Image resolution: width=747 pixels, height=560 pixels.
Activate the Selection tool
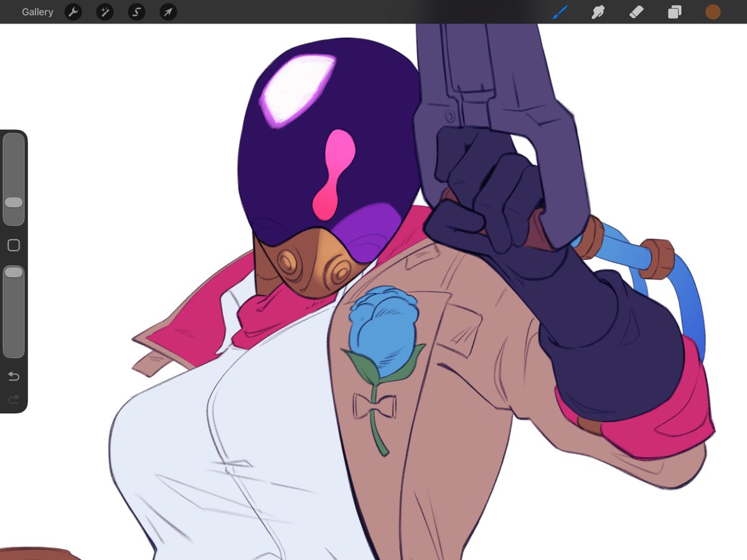pyautogui.click(x=136, y=12)
